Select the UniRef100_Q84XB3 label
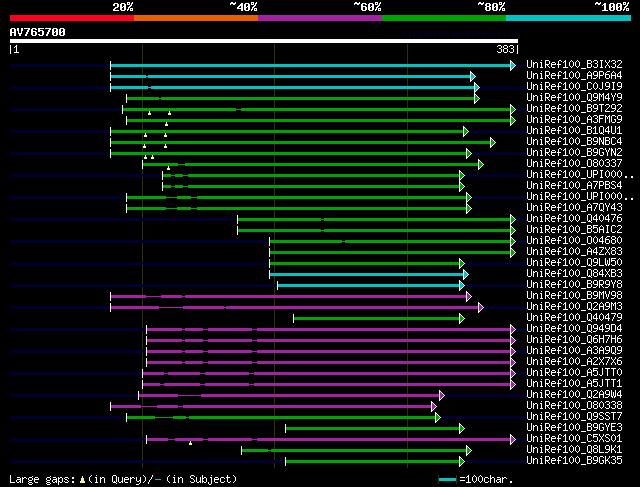The height and width of the screenshot is (487, 640). [574, 274]
